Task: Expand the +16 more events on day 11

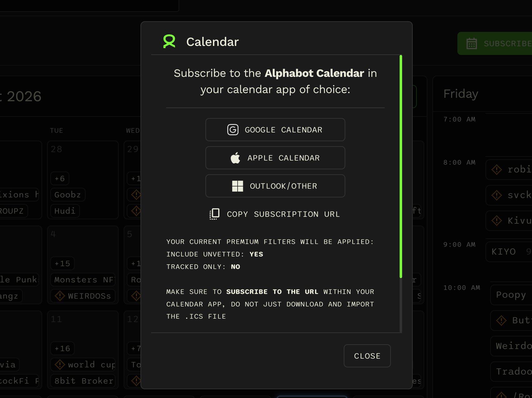Action: (62, 348)
